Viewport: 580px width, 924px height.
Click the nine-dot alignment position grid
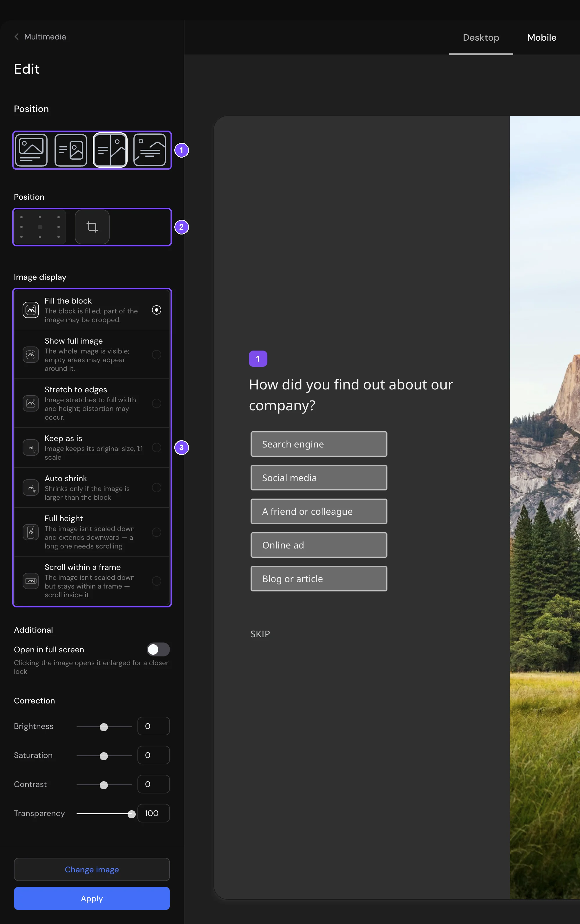(40, 227)
